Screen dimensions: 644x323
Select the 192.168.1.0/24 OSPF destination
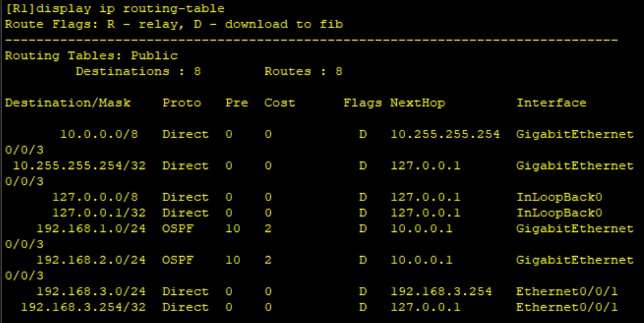91,229
